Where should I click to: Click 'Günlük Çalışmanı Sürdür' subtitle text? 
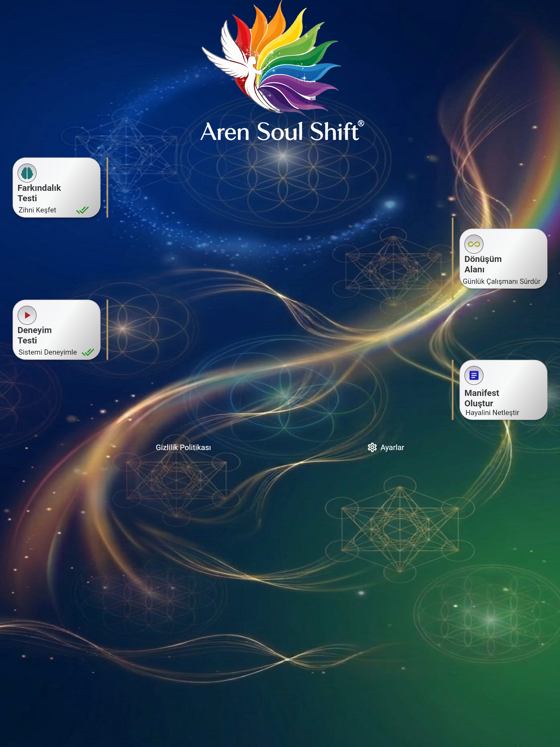tap(501, 281)
